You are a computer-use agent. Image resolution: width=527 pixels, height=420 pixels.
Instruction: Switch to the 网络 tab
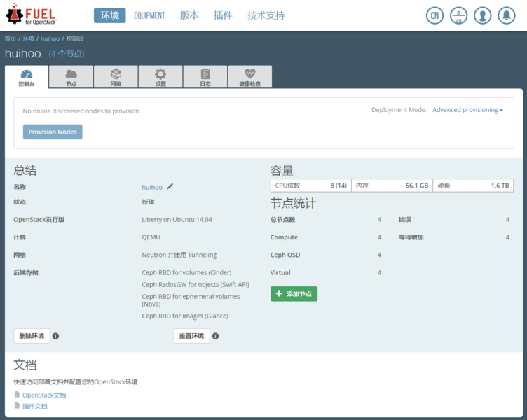(x=116, y=77)
